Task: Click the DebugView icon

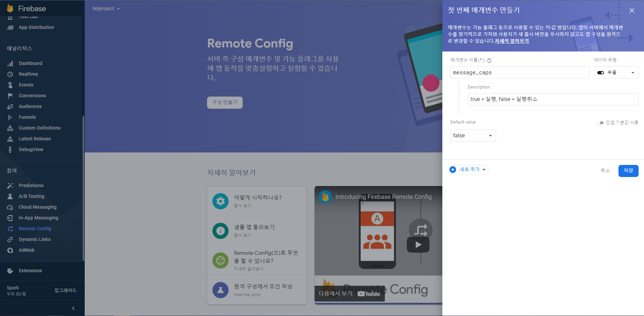Action: pyautogui.click(x=10, y=149)
